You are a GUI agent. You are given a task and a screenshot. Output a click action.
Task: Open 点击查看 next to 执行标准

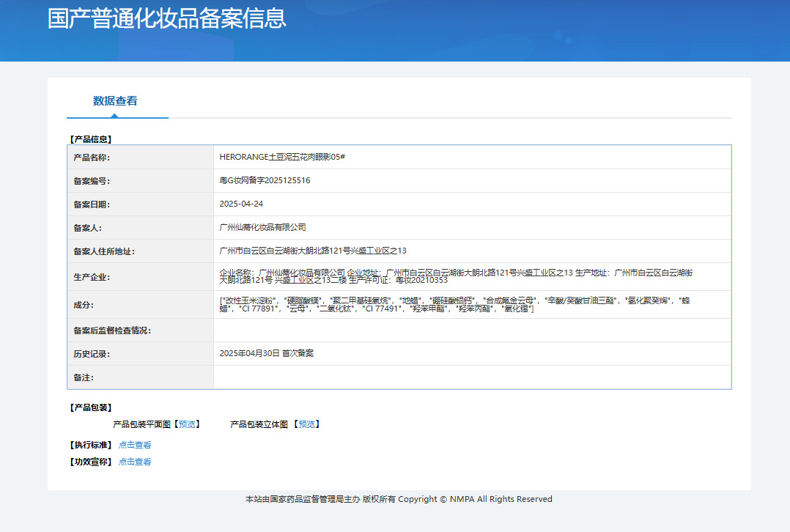(135, 445)
